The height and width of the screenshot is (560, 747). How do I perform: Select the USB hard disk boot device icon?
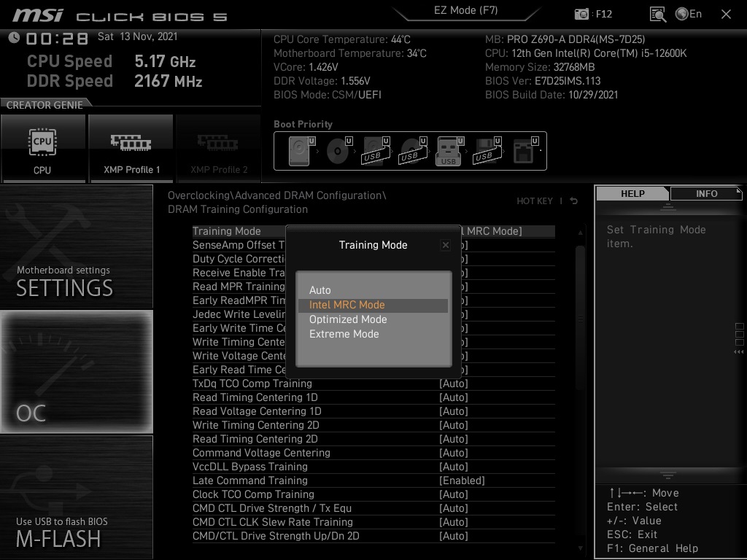(376, 151)
